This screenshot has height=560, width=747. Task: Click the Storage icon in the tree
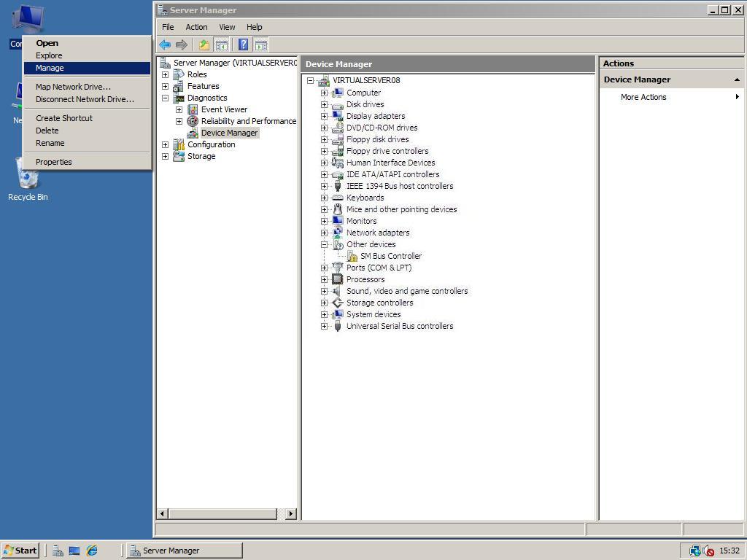[179, 156]
